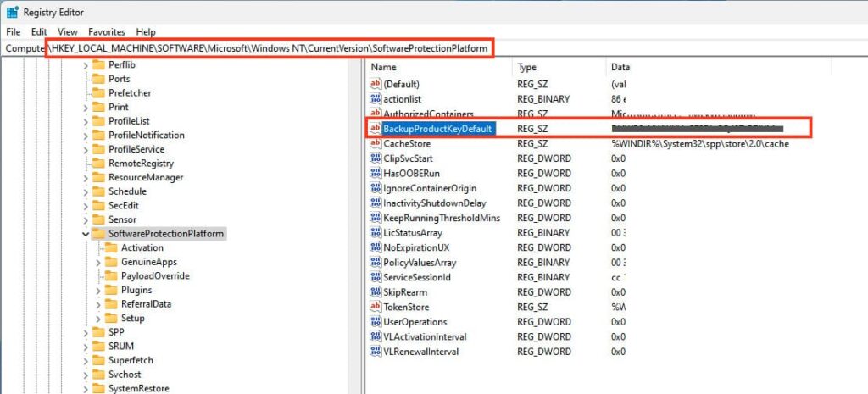868x394 pixels.
Task: Click the string icon next to TokenStore
Action: pos(376,307)
